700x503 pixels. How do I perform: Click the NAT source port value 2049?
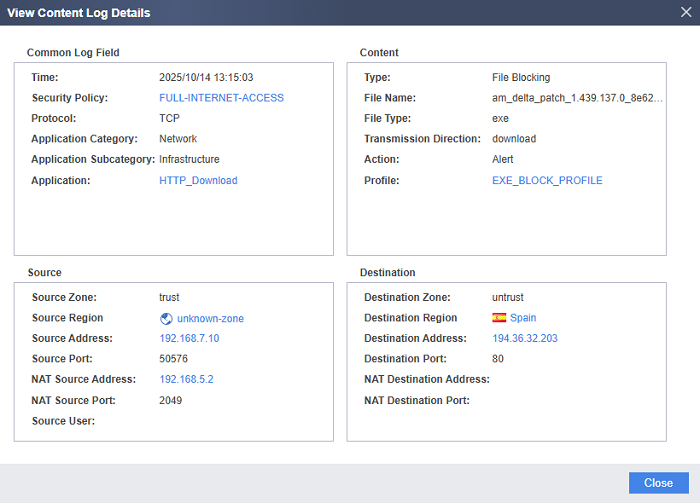(x=171, y=400)
